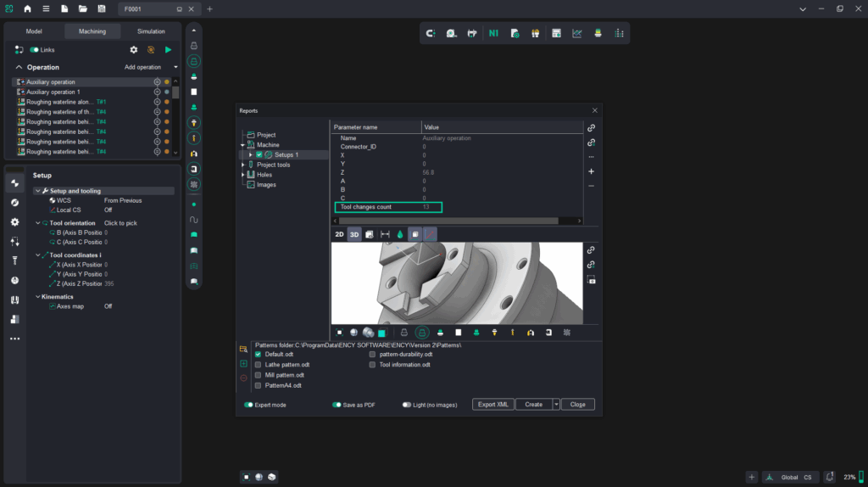Uncheck the Default.odt pattern
Image resolution: width=868 pixels, height=487 pixels.
click(258, 355)
